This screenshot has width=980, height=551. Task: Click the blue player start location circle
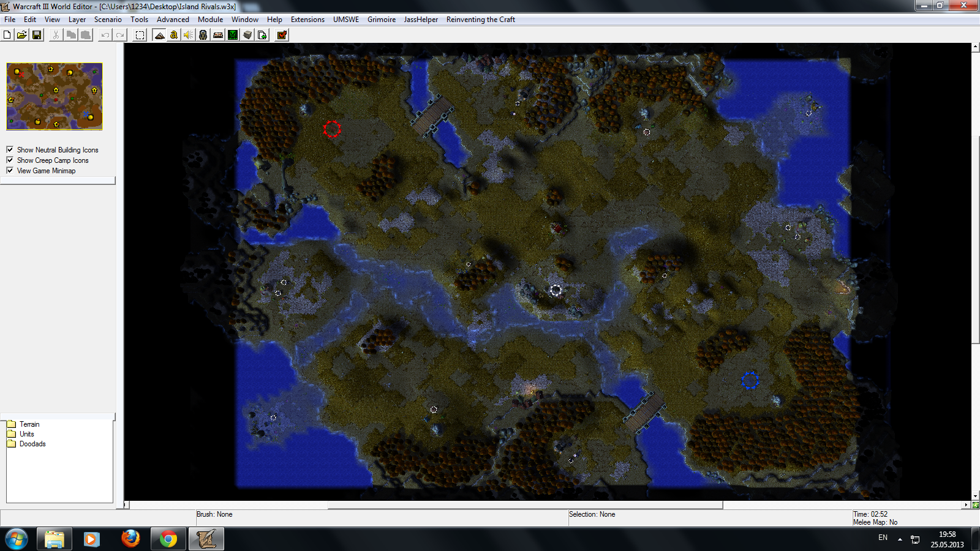point(750,380)
